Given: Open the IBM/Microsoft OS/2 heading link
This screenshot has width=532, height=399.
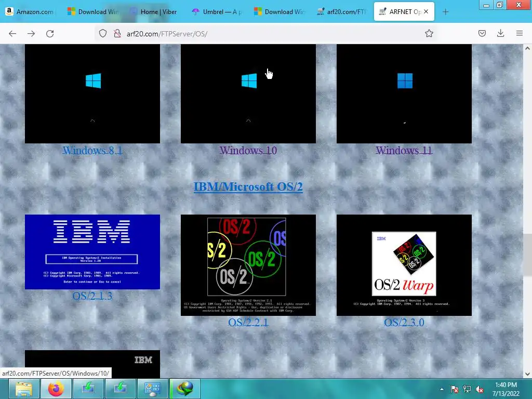Looking at the screenshot, I should (248, 187).
